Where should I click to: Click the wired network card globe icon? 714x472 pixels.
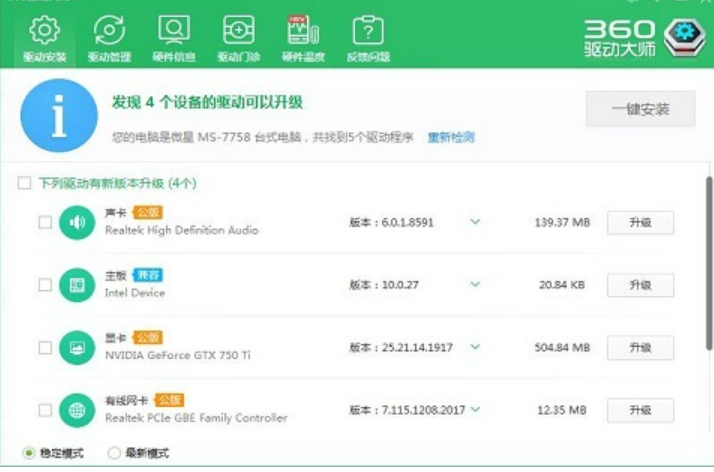click(x=77, y=410)
